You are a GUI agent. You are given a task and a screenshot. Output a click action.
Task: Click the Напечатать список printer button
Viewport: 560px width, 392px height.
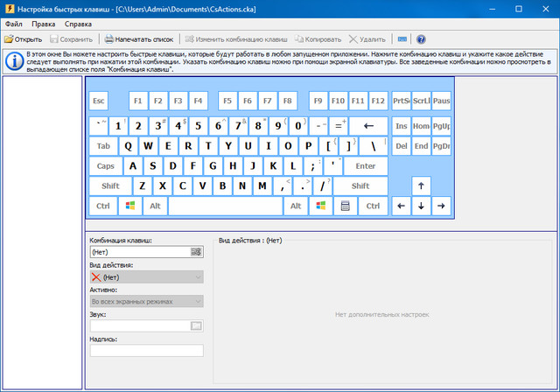click(x=140, y=39)
